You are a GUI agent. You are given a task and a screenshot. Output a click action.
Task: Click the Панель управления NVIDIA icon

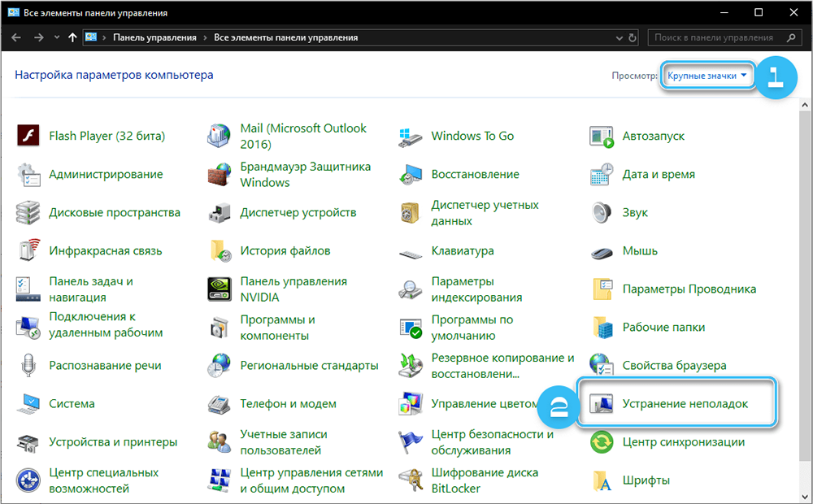(220, 289)
